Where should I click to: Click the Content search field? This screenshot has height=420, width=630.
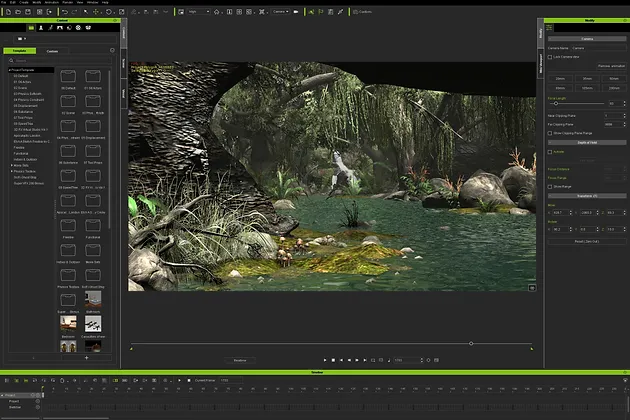pos(59,61)
